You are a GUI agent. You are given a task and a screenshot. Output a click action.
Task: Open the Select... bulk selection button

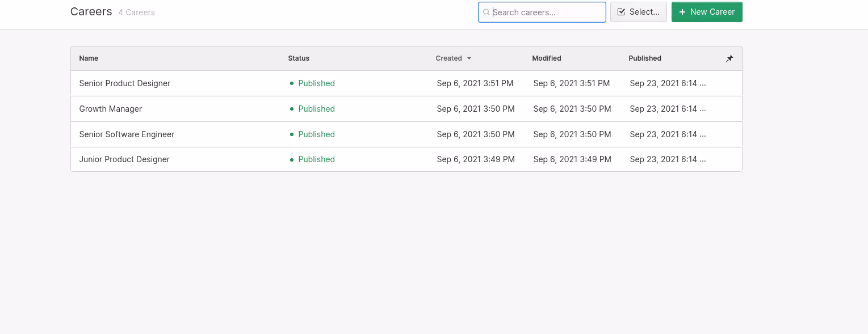point(639,12)
